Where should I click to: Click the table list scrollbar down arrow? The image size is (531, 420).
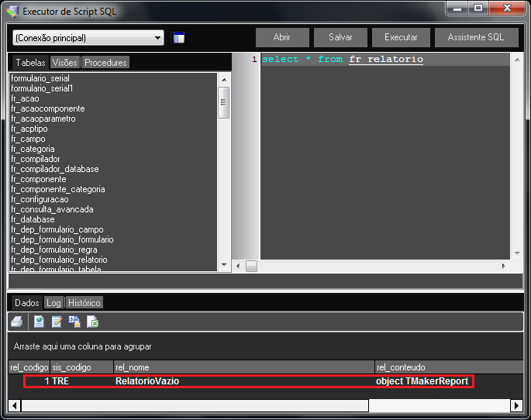pos(224,265)
